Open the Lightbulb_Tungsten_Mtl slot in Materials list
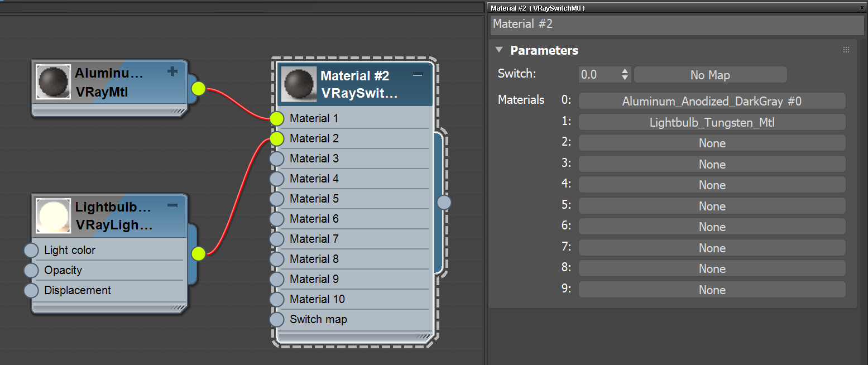 (x=712, y=122)
